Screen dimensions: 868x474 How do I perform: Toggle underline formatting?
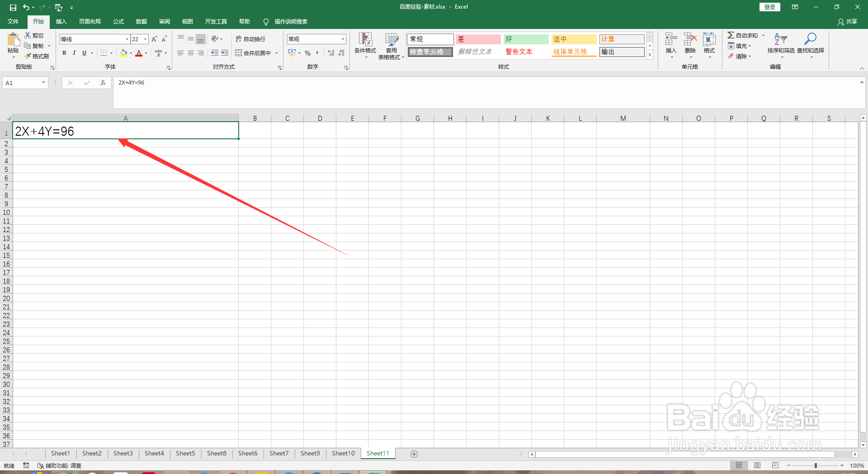coord(84,53)
